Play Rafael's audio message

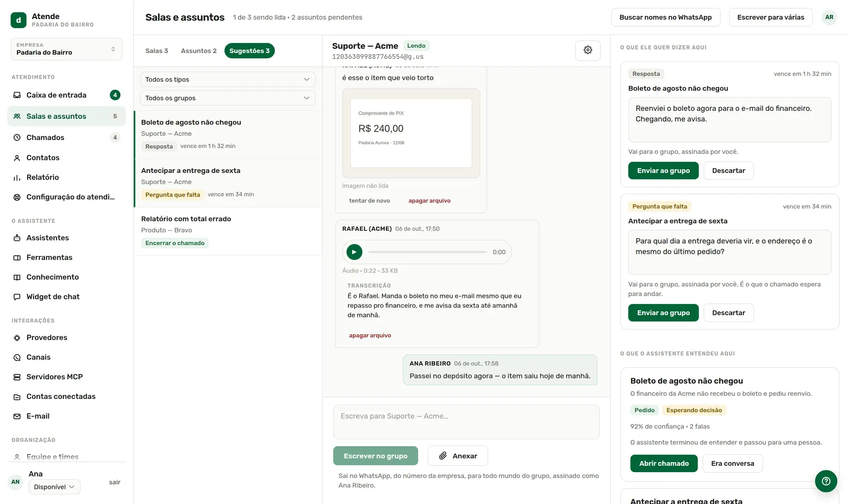click(354, 252)
